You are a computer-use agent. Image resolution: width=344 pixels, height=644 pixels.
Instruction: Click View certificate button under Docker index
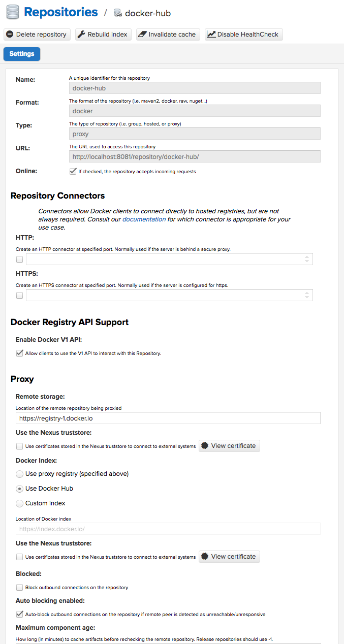[229, 557]
